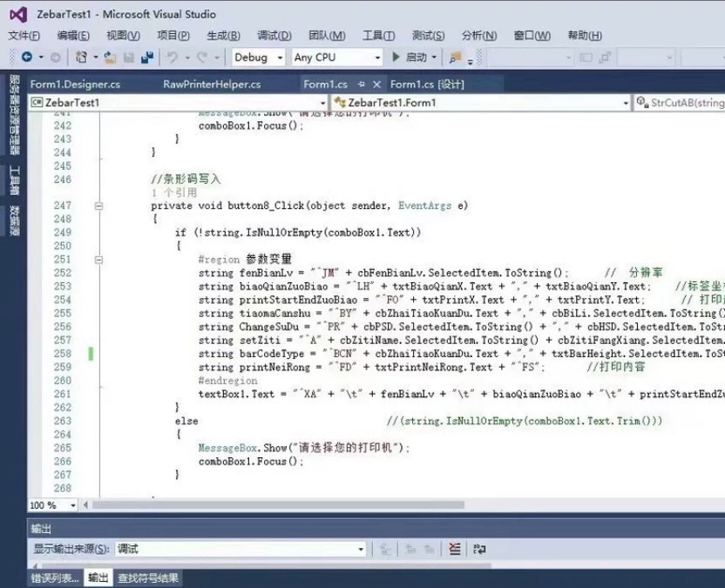This screenshot has width=725, height=588.
Task: Click the Redo arrow icon
Action: [202, 57]
